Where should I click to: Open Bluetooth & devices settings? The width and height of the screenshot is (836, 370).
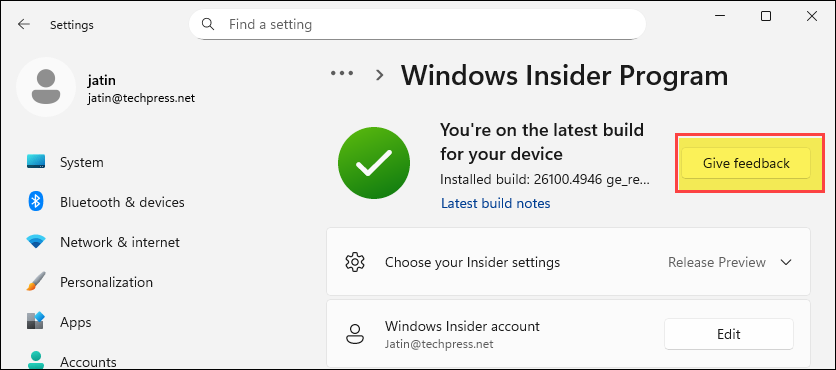[x=122, y=202]
